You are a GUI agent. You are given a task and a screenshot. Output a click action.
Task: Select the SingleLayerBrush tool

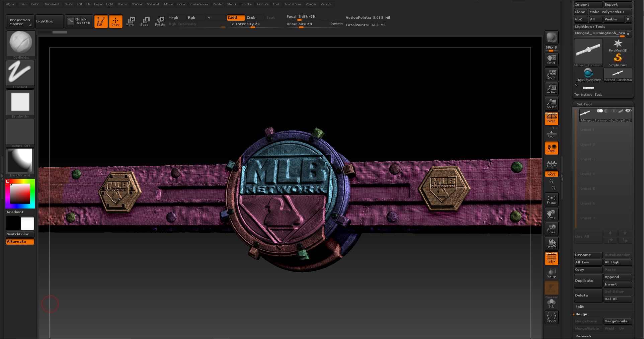point(588,75)
